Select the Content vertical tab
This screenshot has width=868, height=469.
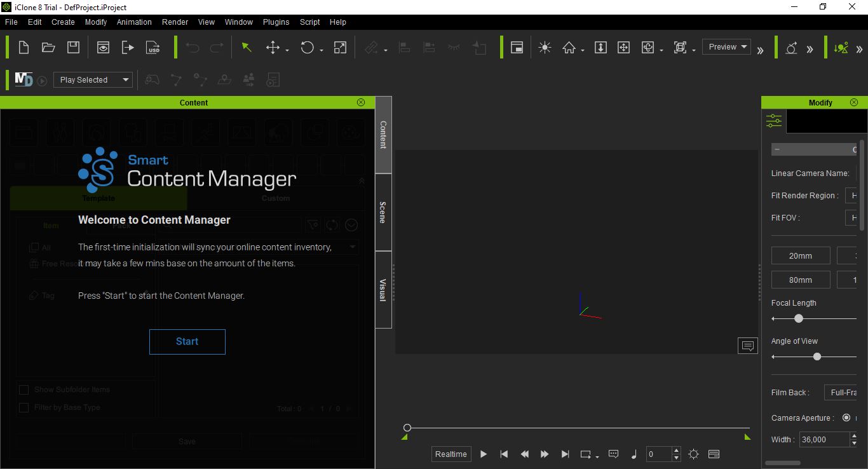[x=383, y=135]
